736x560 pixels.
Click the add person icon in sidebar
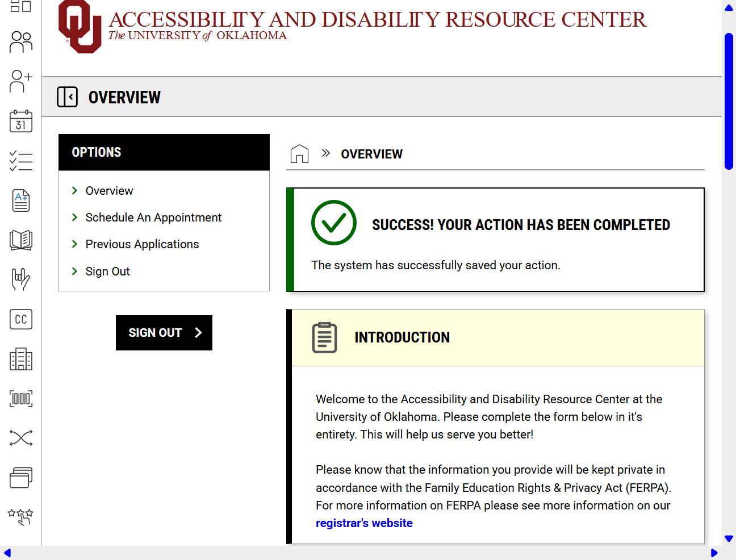click(x=21, y=81)
